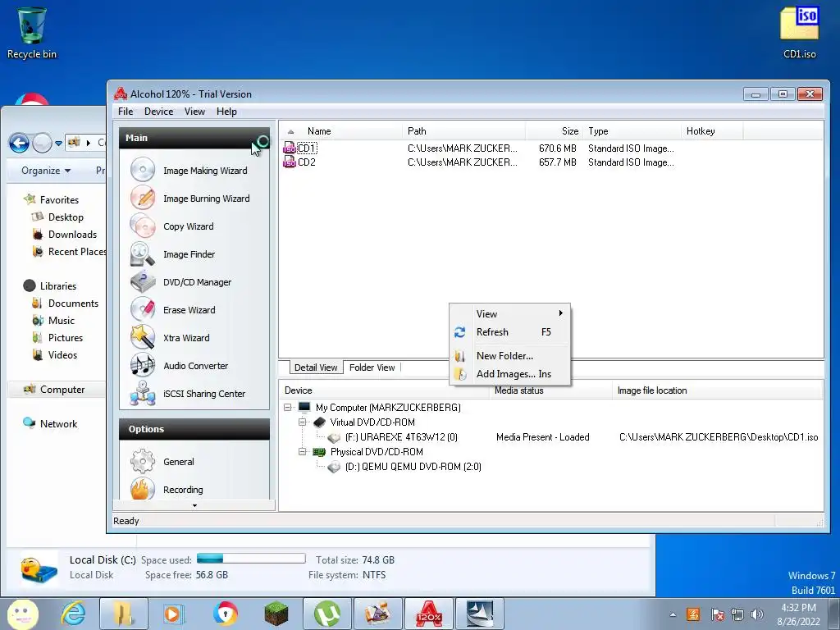Image resolution: width=840 pixels, height=630 pixels.
Task: Open the Organize dropdown in Explorer
Action: pos(46,171)
